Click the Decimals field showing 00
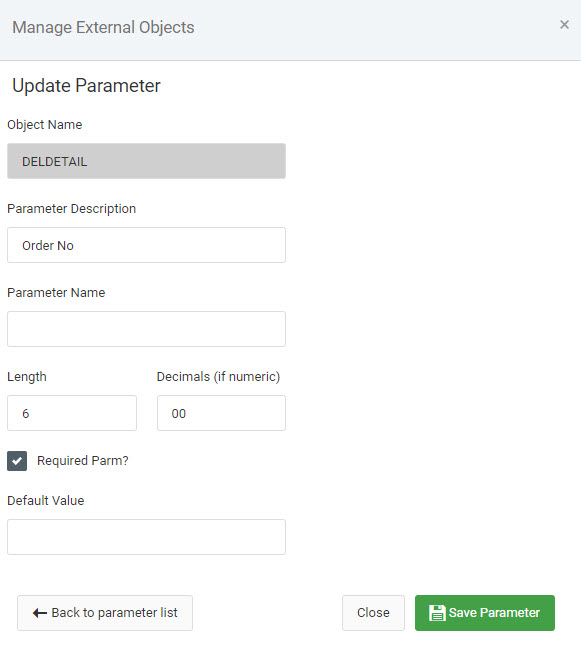The width and height of the screenshot is (581, 653). (221, 413)
